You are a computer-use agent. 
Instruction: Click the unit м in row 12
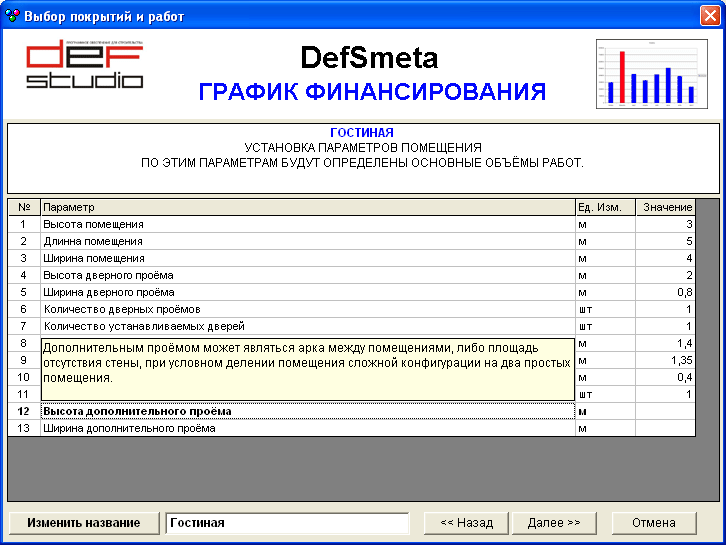605,411
